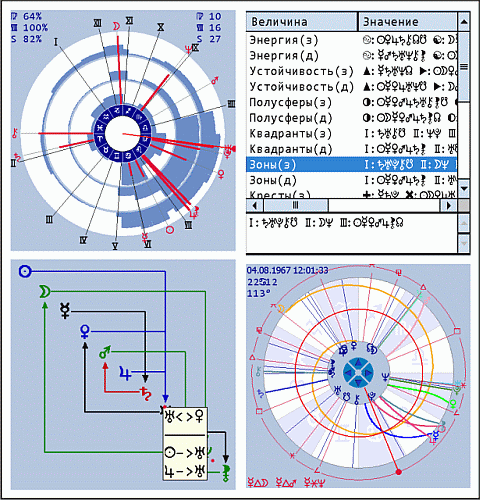Click the Sun symbol in dispositor diagram
This screenshot has height=500, width=480.
coord(25,272)
